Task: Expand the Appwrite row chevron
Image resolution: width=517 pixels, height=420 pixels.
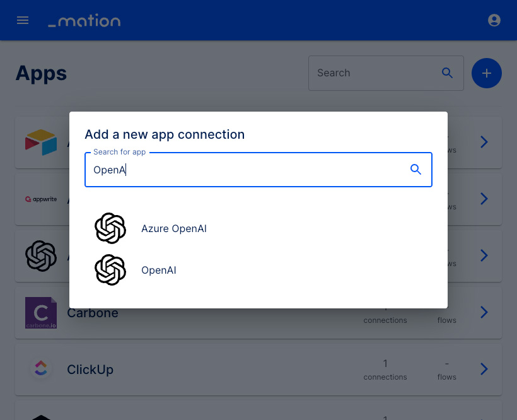Action: 484,199
